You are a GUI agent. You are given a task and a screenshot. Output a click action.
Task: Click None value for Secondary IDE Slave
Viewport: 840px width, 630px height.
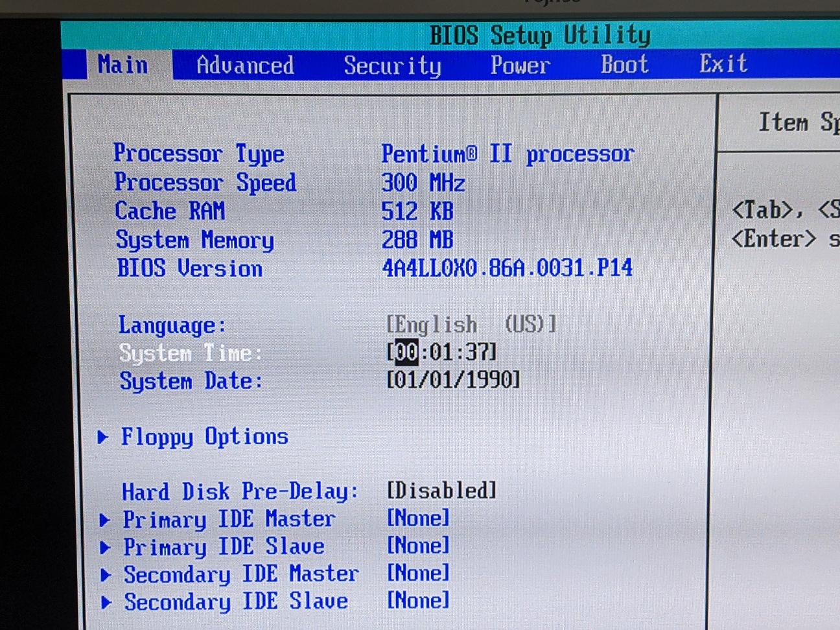pos(418,600)
